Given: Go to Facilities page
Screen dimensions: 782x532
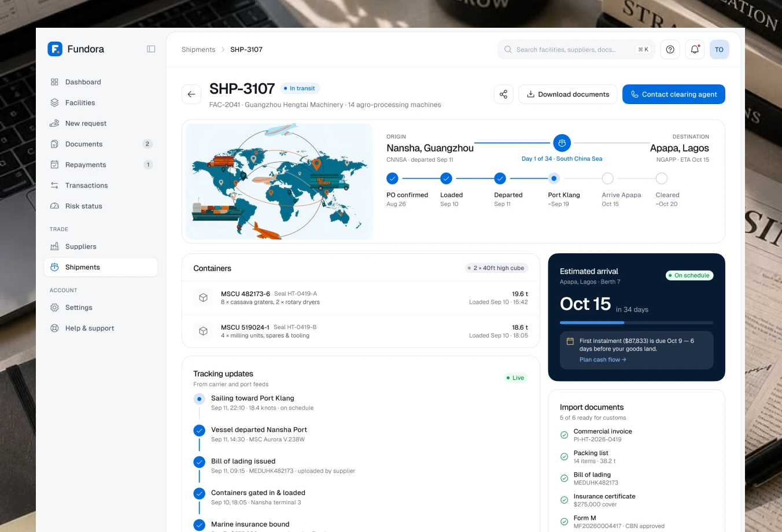Looking at the screenshot, I should pos(101,103).
